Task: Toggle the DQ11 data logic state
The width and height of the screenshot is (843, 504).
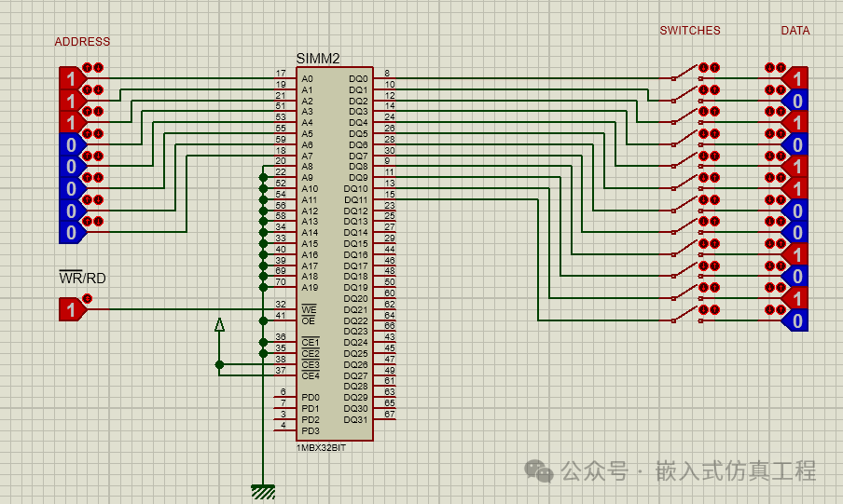Action: click(797, 320)
